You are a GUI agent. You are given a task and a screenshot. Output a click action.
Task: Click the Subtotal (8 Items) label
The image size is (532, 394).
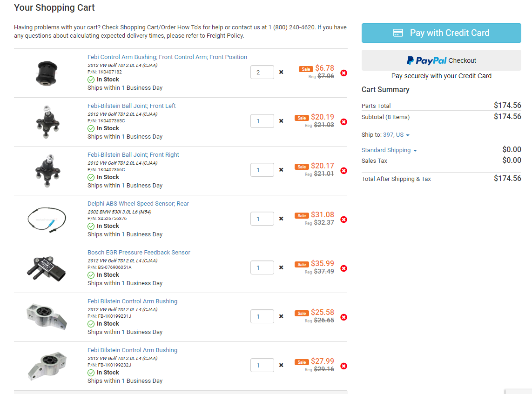coord(385,117)
